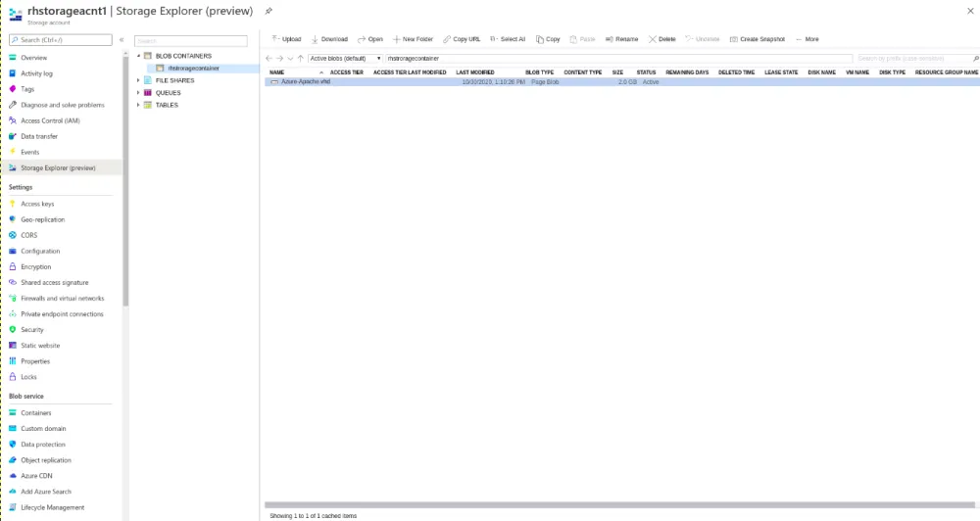
Task: Click the rhstoragecontainer path field
Action: [618, 58]
